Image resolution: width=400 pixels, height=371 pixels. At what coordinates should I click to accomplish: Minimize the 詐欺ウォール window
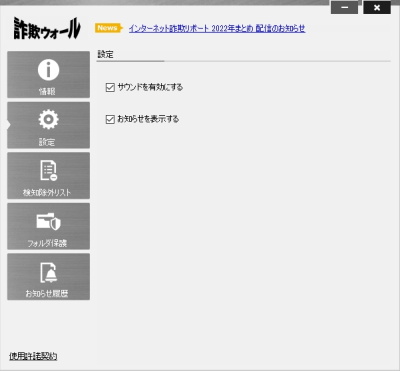(x=344, y=7)
